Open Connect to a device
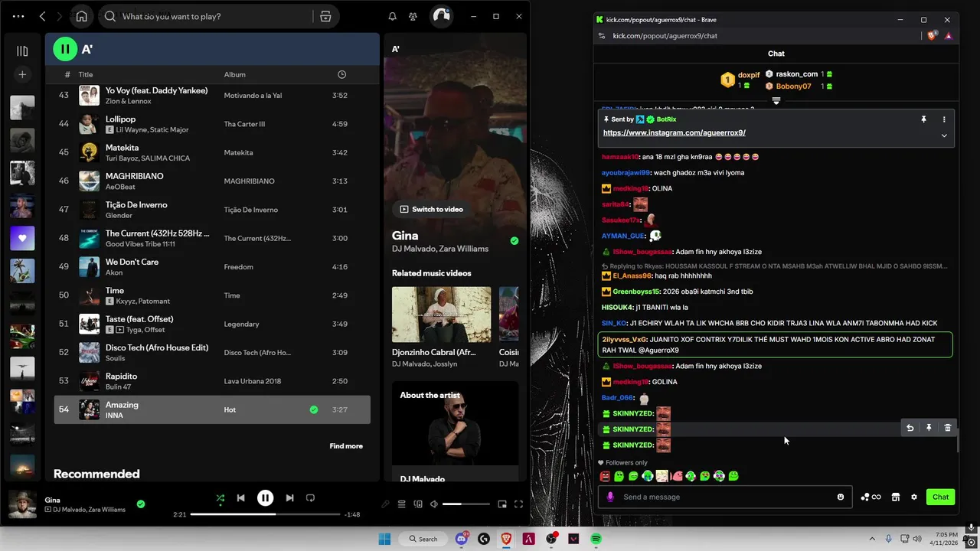 [418, 504]
